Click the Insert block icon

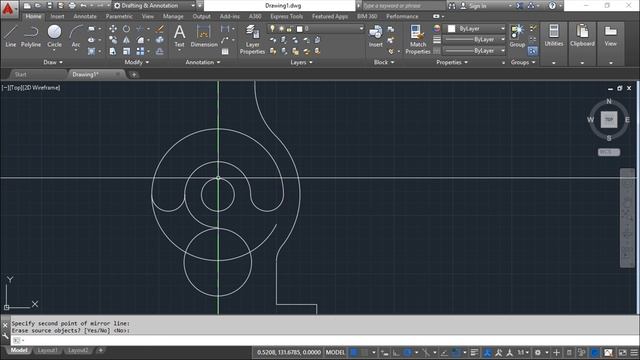coord(376,36)
